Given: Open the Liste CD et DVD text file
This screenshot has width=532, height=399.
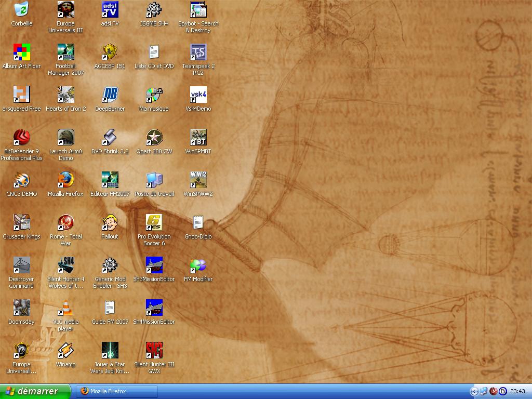Looking at the screenshot, I should coord(154,52).
